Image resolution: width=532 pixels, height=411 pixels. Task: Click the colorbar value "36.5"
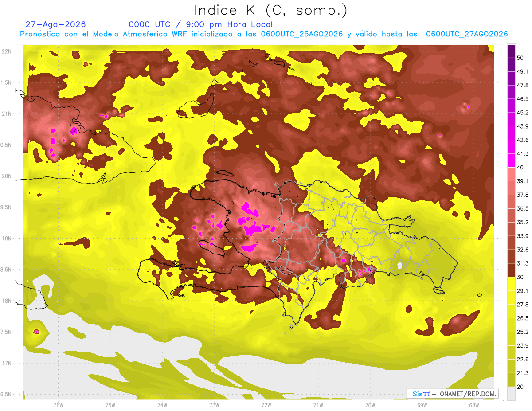point(522,208)
